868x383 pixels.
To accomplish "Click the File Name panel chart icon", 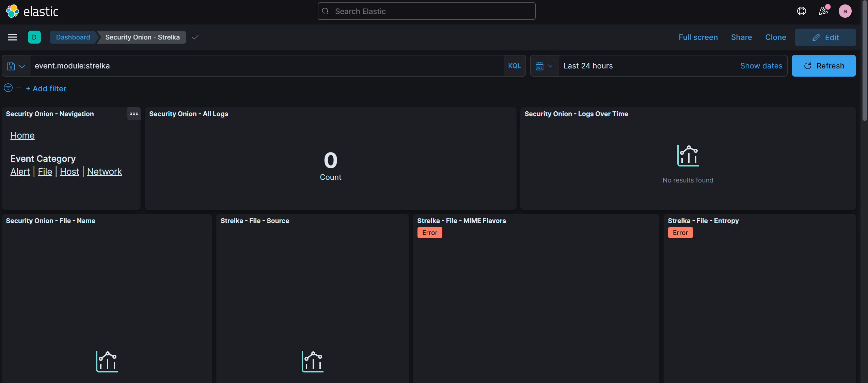I will [x=107, y=362].
